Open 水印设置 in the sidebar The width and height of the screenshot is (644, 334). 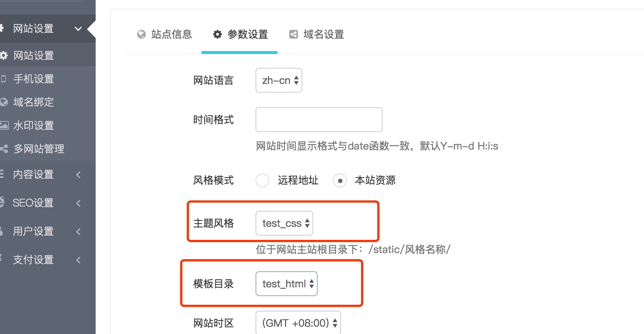click(x=34, y=125)
